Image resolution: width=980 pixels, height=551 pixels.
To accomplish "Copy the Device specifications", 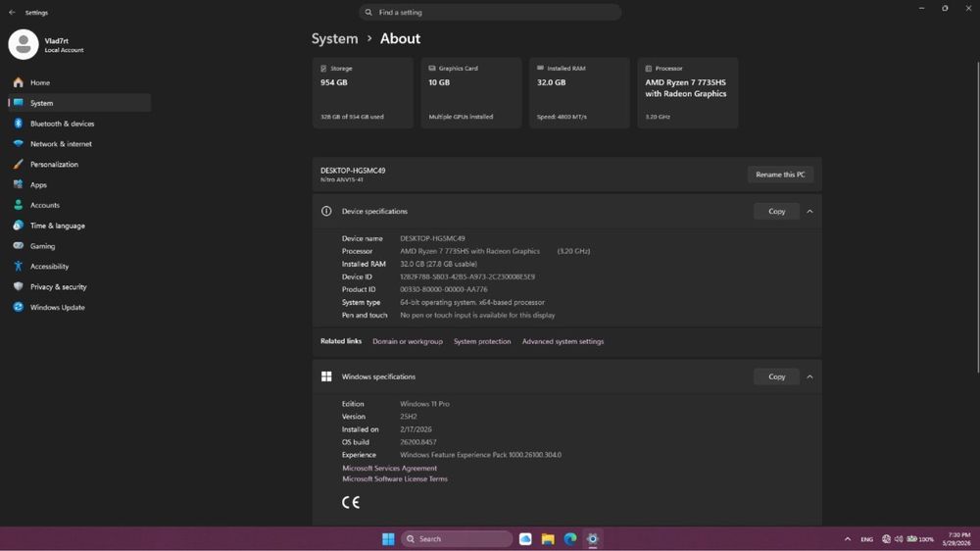I will tap(776, 212).
